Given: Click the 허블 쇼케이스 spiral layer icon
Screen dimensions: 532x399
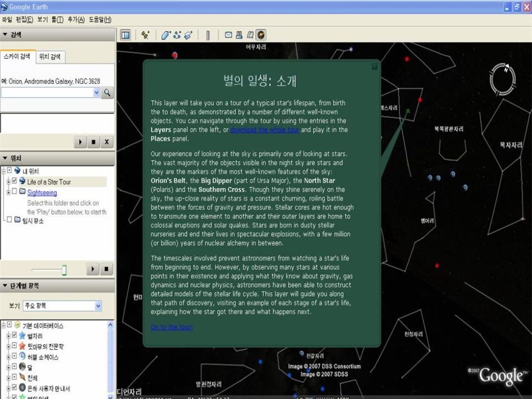Looking at the screenshot, I should [23, 356].
